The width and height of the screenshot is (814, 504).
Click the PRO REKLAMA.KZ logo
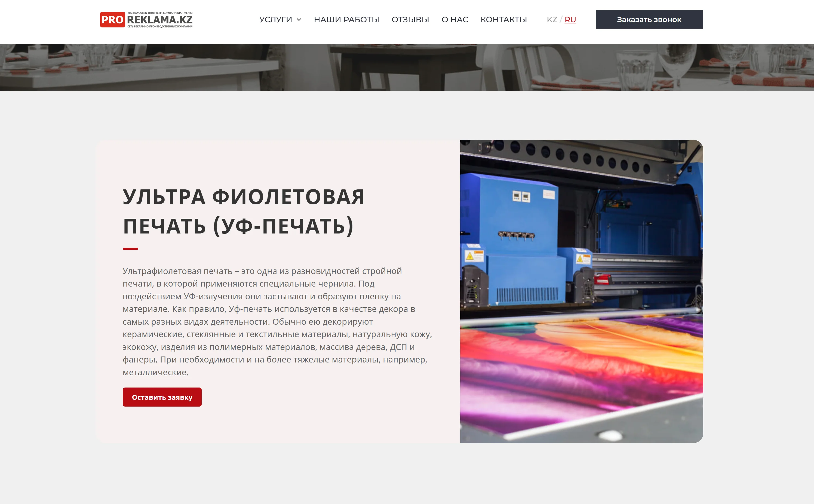coord(146,20)
